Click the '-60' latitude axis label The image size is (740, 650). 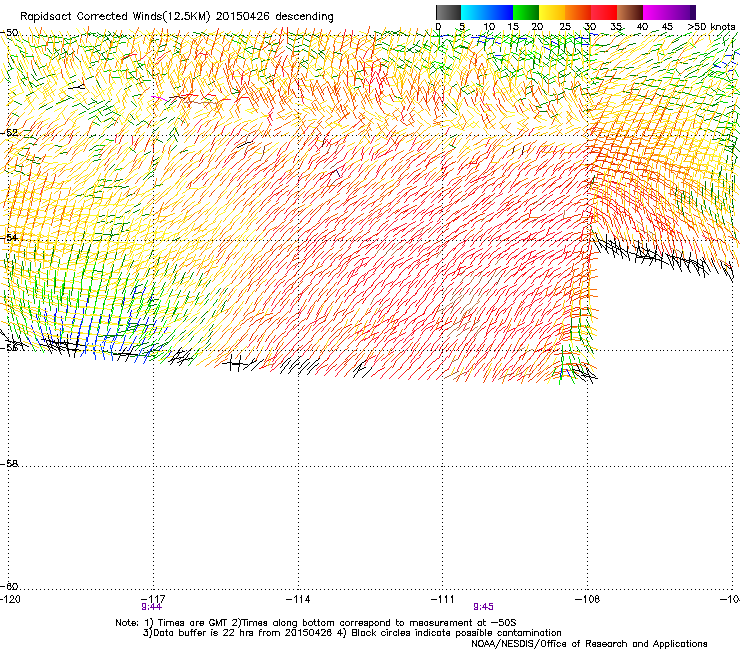coord(9,586)
